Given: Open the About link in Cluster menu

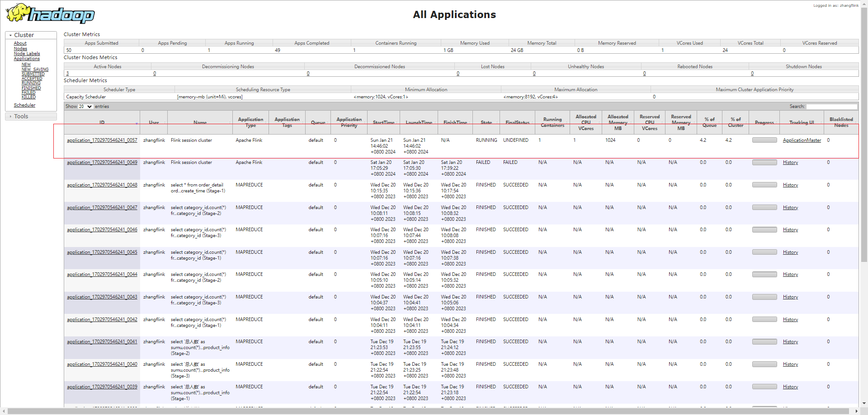Looking at the screenshot, I should 20,43.
